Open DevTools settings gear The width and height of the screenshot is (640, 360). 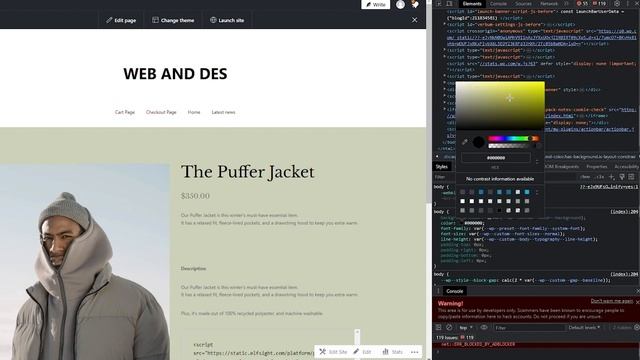click(x=617, y=4)
